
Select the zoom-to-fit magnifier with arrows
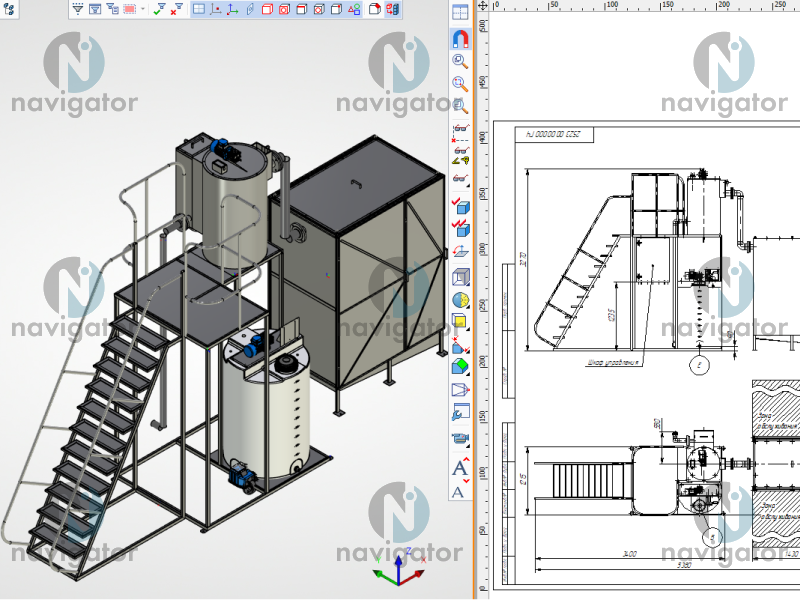460,84
